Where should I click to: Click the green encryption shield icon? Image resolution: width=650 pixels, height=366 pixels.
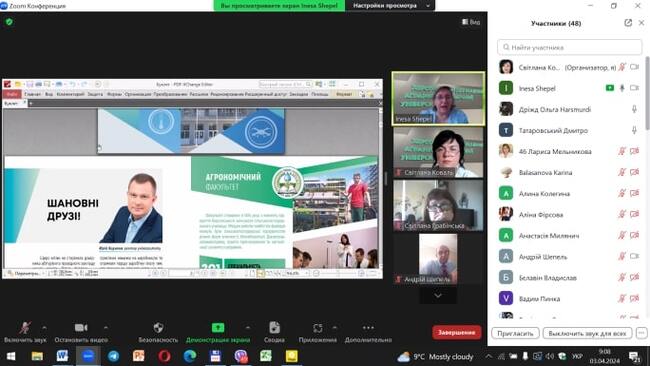9,22
